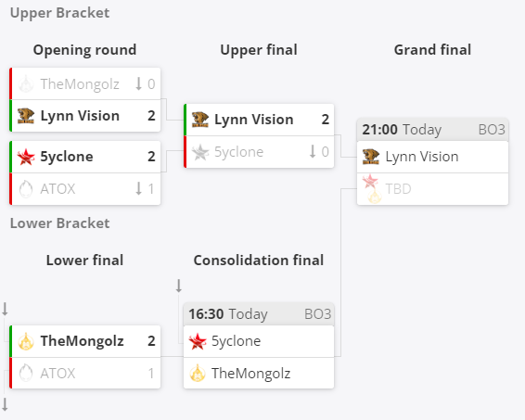Click the TBD team icons in Grand final
The height and width of the screenshot is (420, 525).
[x=372, y=189]
